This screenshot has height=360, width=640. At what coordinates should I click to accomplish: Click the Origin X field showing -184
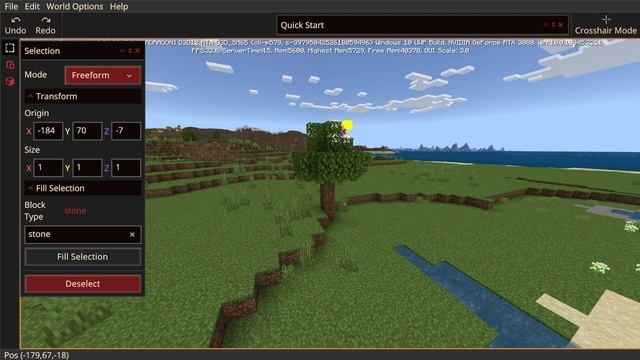[48, 131]
